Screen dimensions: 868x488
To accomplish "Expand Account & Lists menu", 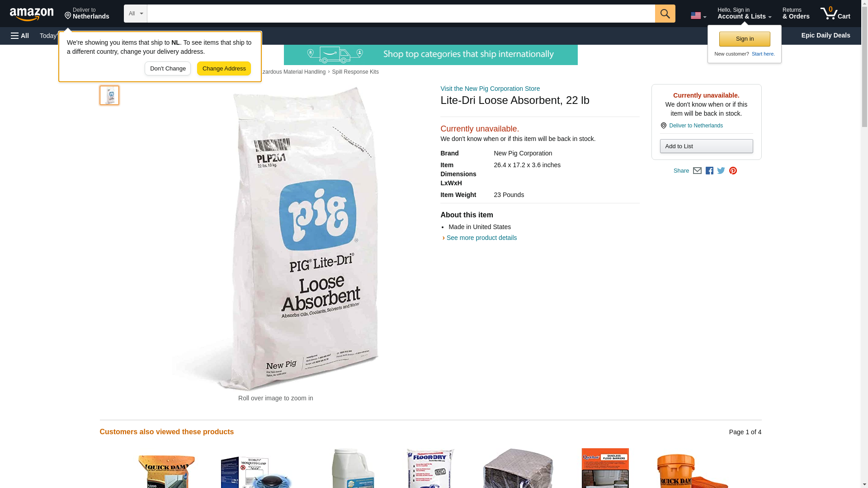I will (744, 14).
